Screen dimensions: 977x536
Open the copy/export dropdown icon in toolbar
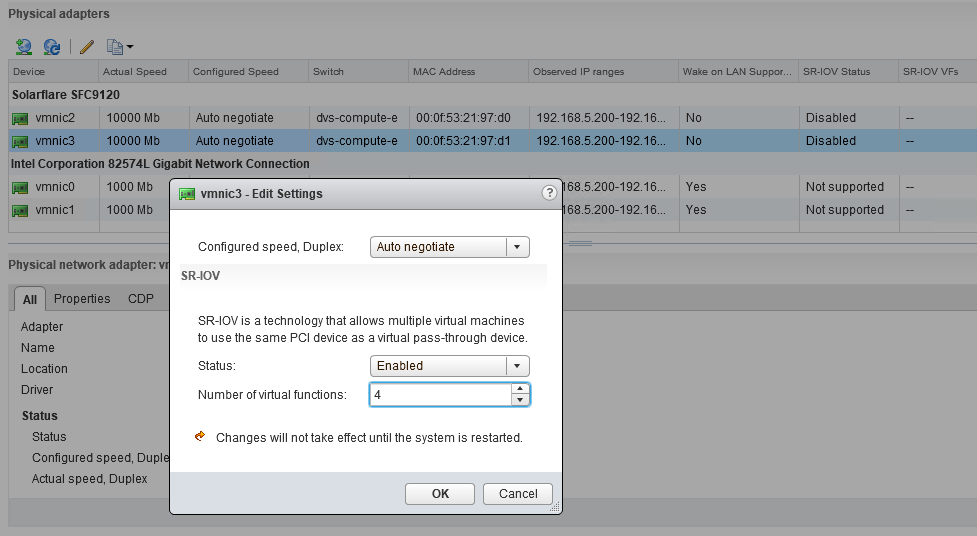point(120,47)
